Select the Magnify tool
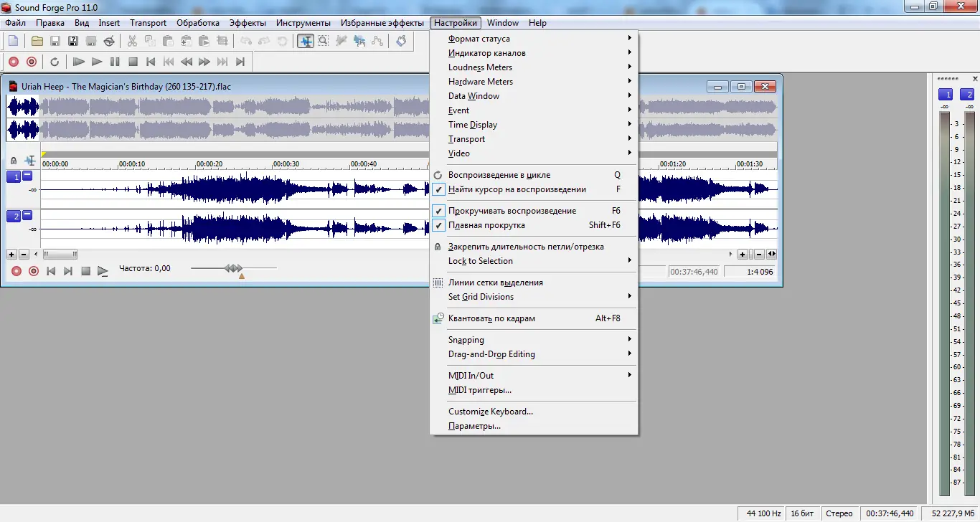Screen dimensions: 980x522 pyautogui.click(x=324, y=41)
